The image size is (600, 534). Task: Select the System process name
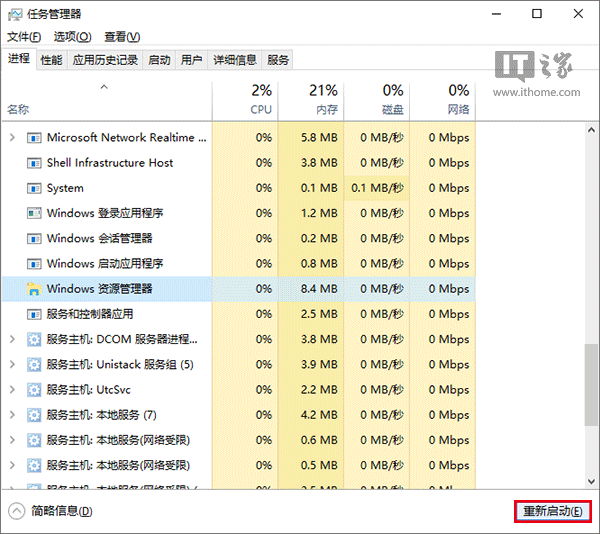point(65,188)
